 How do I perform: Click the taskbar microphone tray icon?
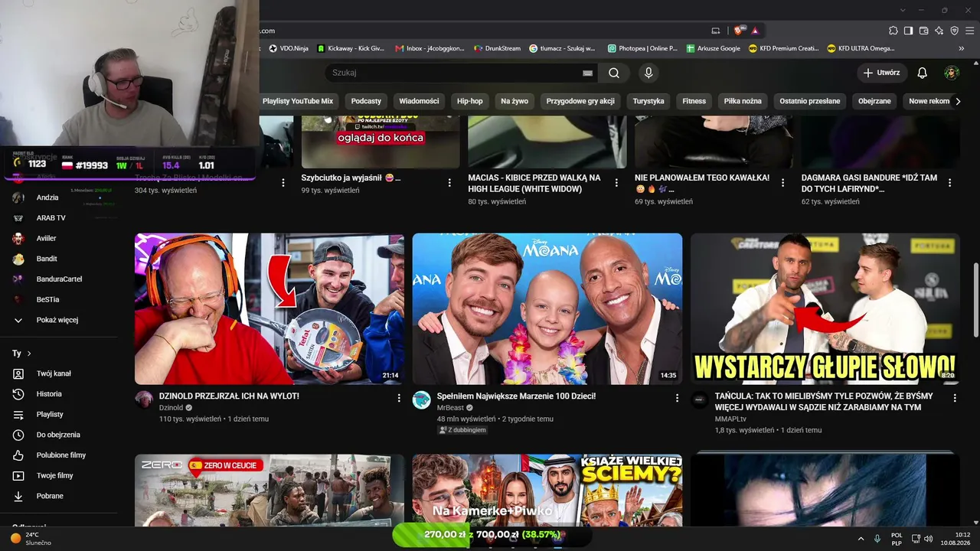pyautogui.click(x=877, y=539)
